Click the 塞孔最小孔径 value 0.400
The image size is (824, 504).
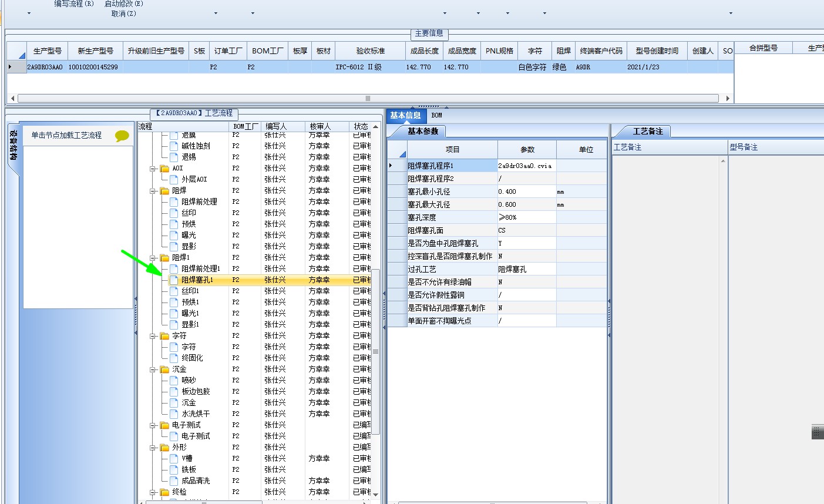pos(526,191)
